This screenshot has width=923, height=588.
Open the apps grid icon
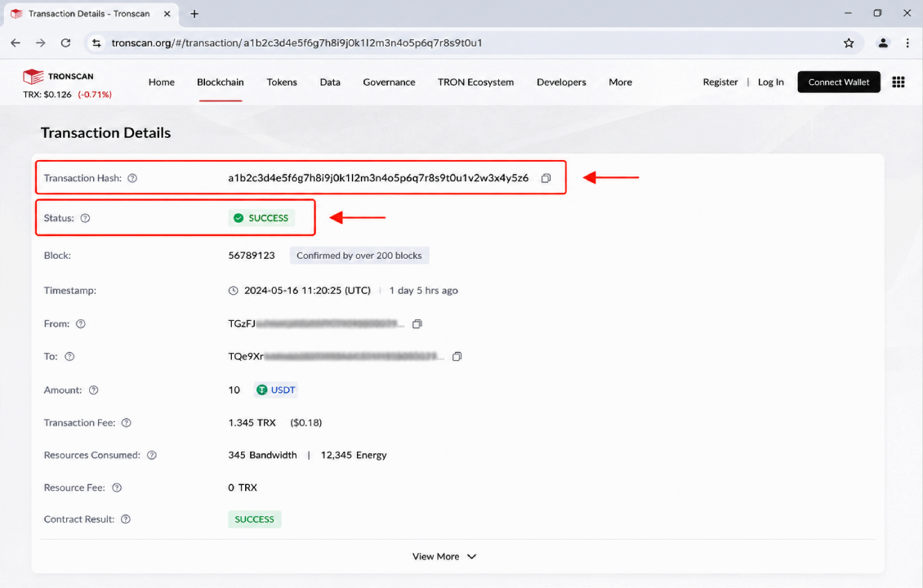[898, 82]
